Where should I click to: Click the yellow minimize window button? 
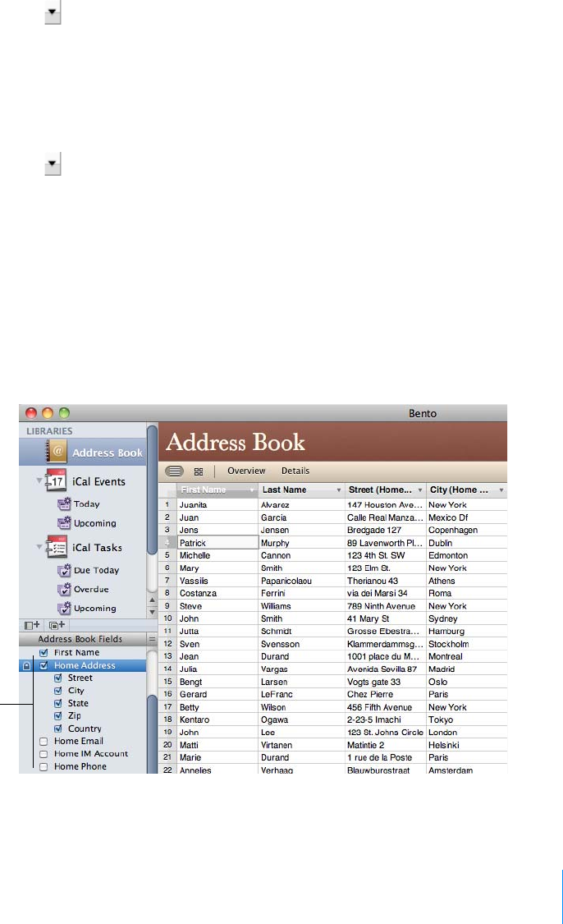tap(48, 413)
